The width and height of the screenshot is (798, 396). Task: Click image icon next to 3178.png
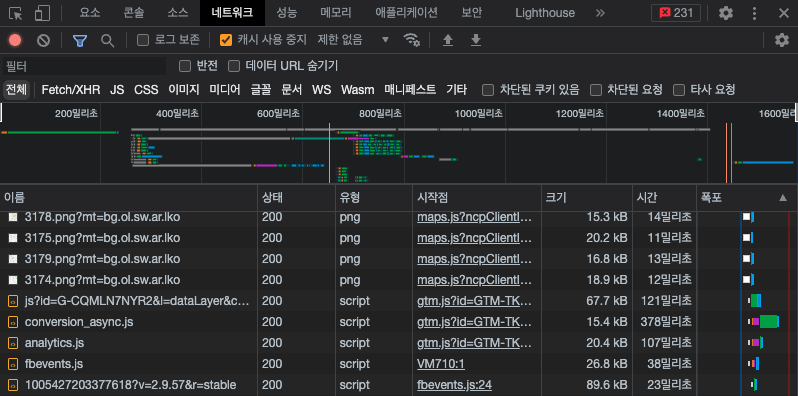coord(14,217)
